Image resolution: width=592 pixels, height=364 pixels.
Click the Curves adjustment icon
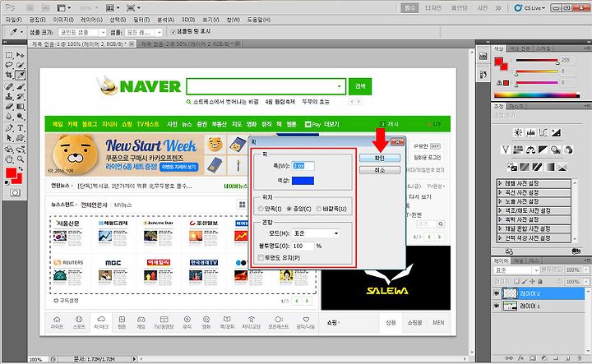543,132
